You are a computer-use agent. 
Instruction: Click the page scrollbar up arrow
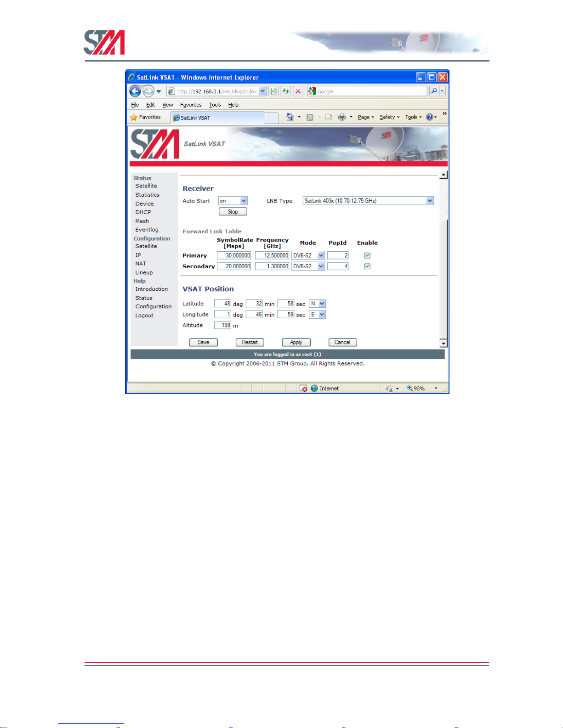tap(444, 175)
